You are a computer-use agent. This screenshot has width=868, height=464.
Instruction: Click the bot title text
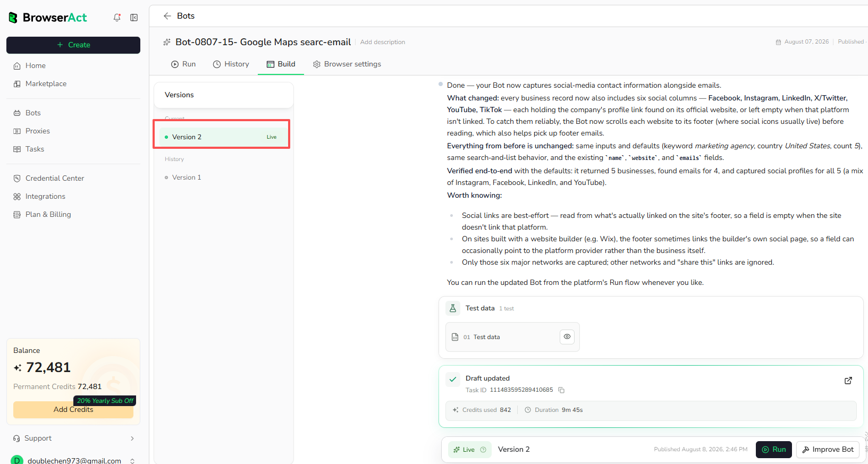point(263,42)
